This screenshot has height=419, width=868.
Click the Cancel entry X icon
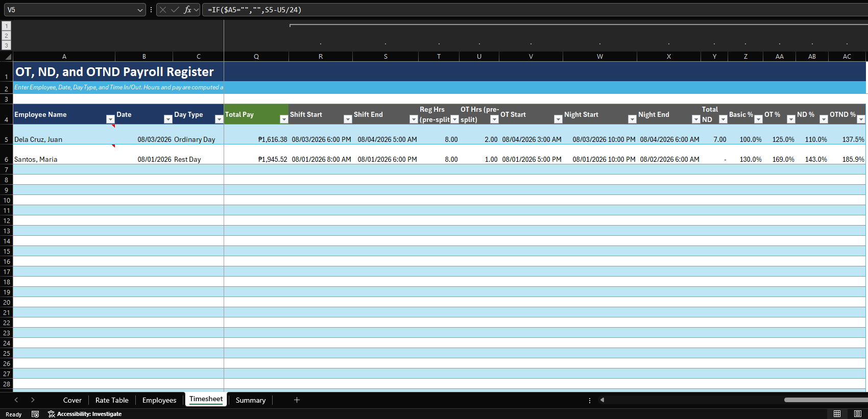coord(163,10)
